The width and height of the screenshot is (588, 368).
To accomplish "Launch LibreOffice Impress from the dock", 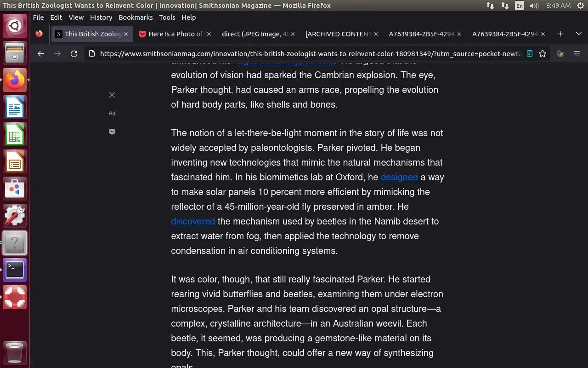I will click(x=15, y=162).
